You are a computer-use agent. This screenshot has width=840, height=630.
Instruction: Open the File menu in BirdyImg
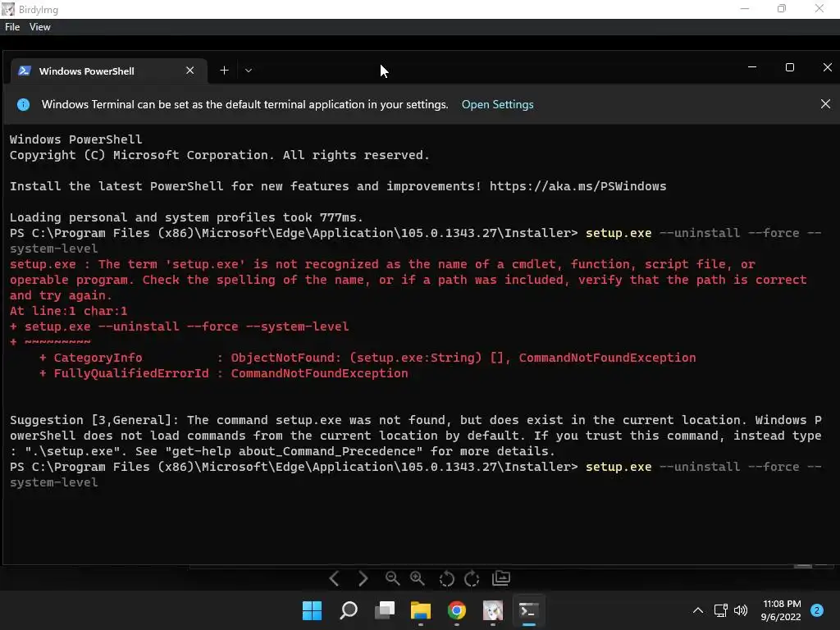coord(12,27)
